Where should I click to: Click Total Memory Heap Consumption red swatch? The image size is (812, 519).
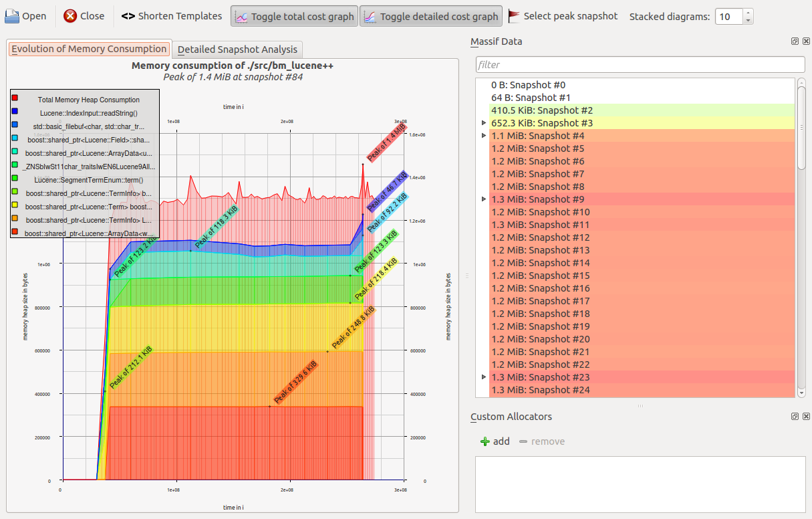click(15, 99)
